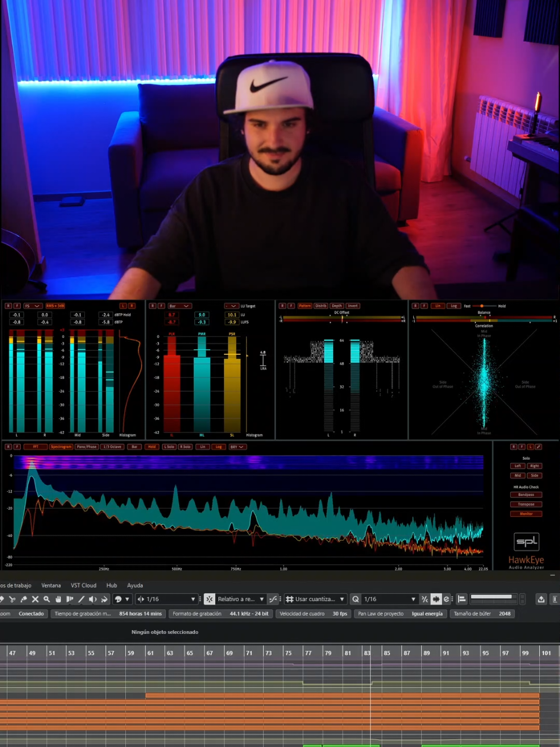
Task: Open the Relativo a re... snap dropdown
Action: point(240,599)
